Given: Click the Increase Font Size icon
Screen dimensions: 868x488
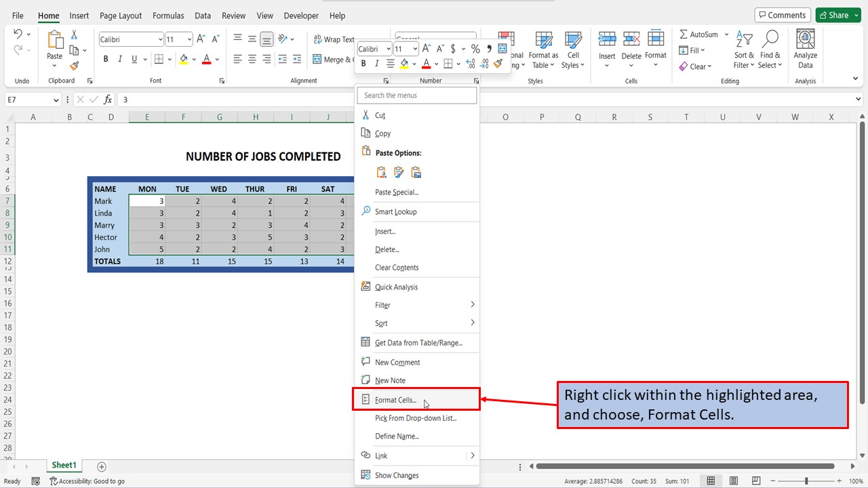Looking at the screenshot, I should (201, 39).
